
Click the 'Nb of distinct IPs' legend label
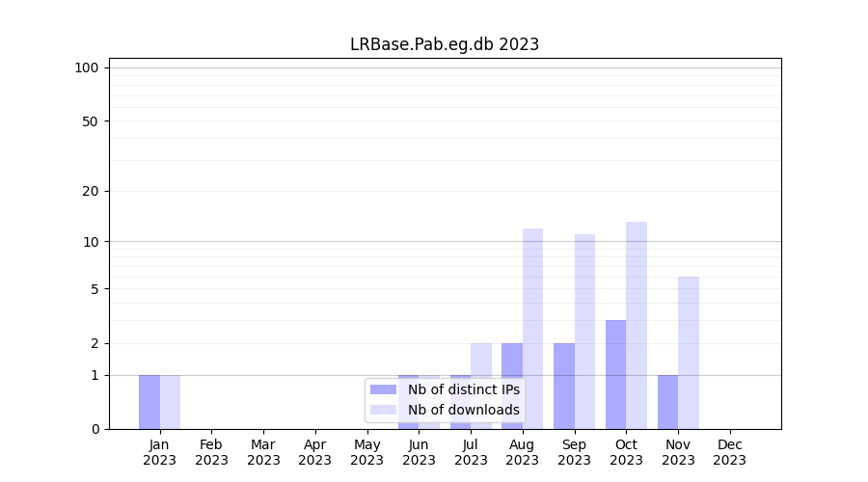(463, 389)
